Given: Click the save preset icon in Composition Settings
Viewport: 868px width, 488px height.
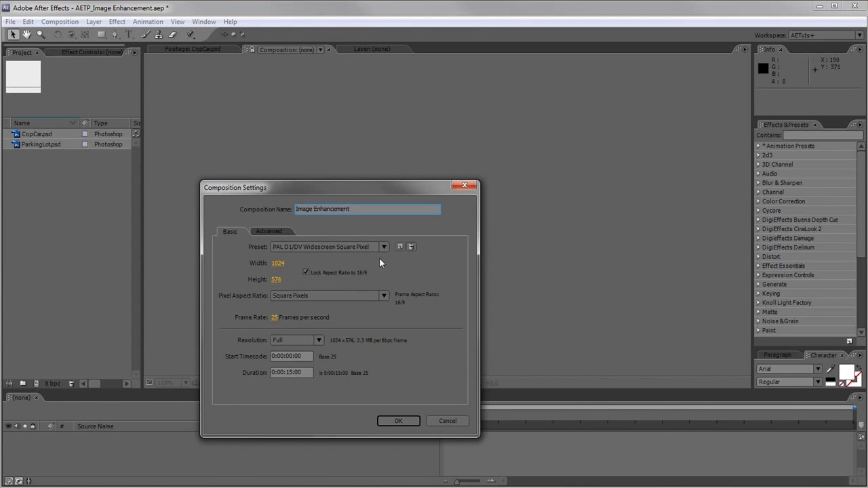Looking at the screenshot, I should (x=400, y=247).
